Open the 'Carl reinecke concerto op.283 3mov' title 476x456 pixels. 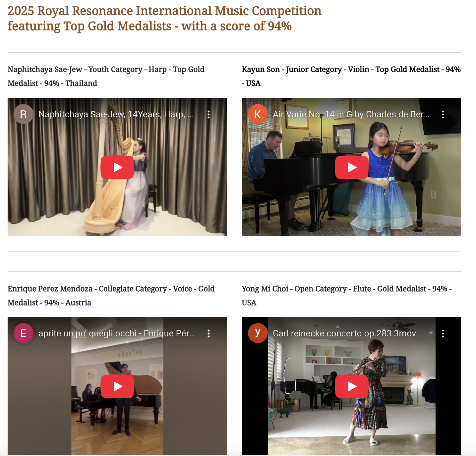344,333
